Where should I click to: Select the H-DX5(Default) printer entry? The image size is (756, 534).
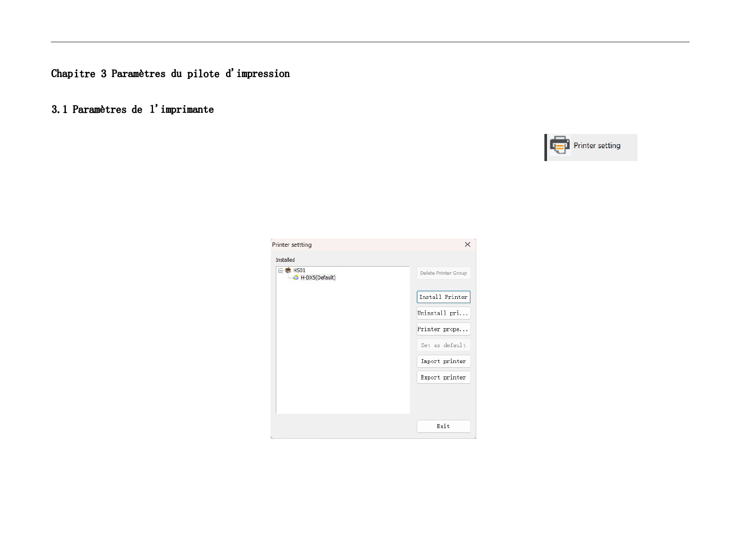pos(318,278)
